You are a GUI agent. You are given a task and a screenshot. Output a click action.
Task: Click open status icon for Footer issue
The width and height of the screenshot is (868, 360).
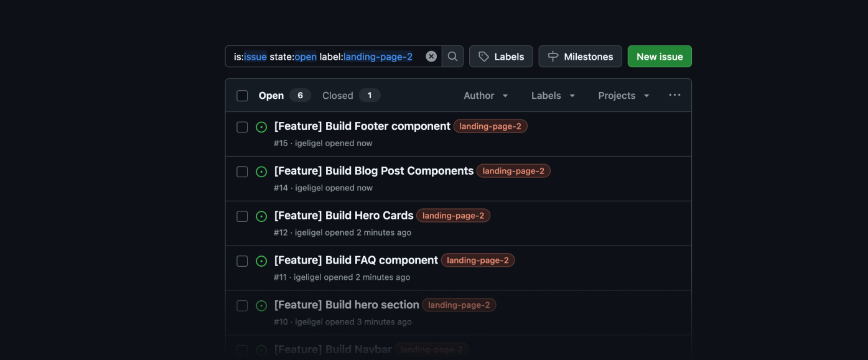point(261,127)
